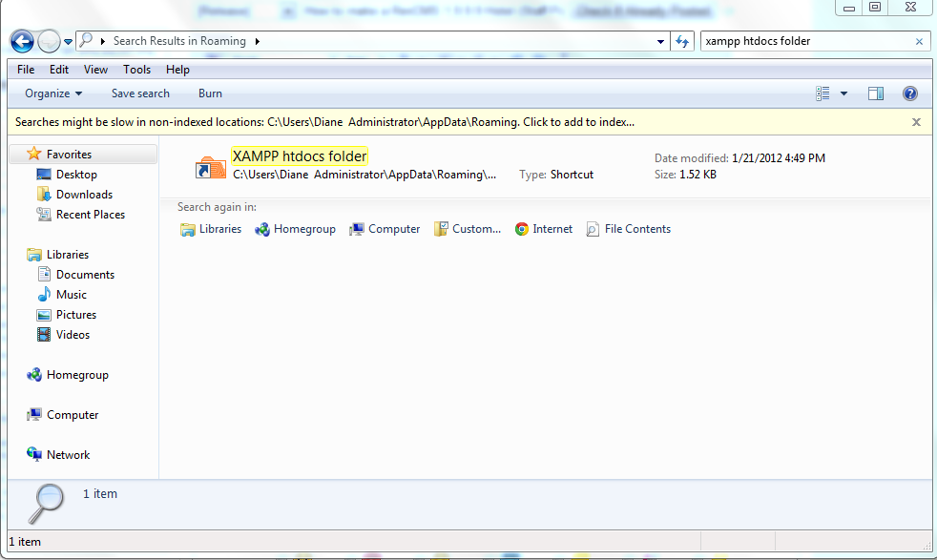Toggle the preview pane
937x560 pixels.
876,93
